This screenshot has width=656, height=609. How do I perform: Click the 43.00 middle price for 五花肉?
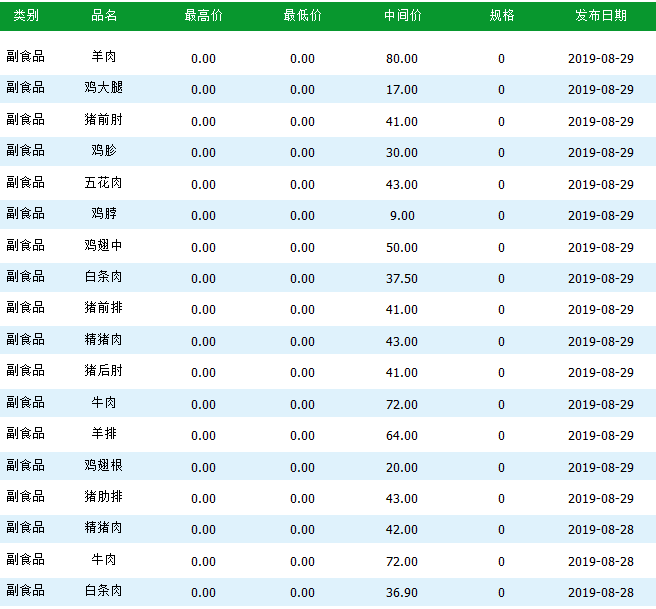tap(402, 184)
